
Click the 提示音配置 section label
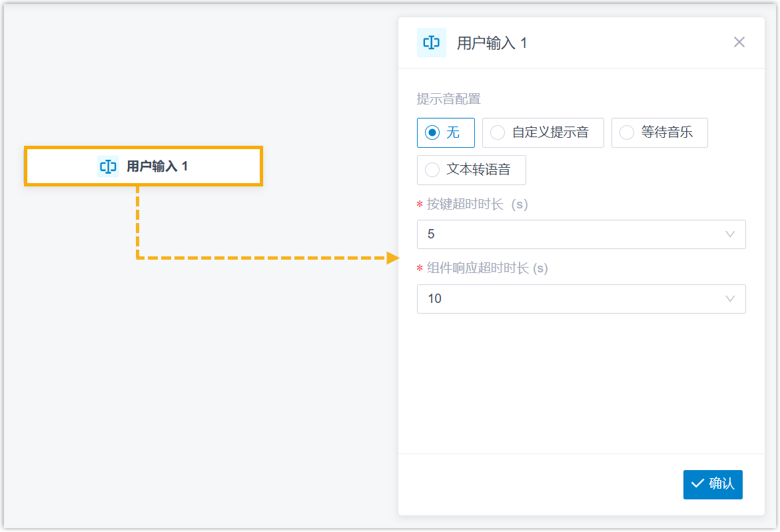[x=448, y=99]
